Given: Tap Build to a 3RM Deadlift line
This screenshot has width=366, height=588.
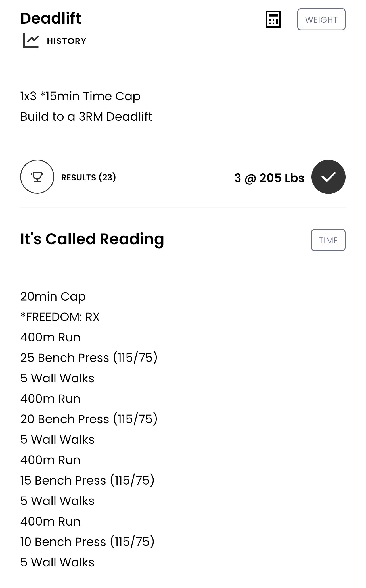Looking at the screenshot, I should 86,117.
